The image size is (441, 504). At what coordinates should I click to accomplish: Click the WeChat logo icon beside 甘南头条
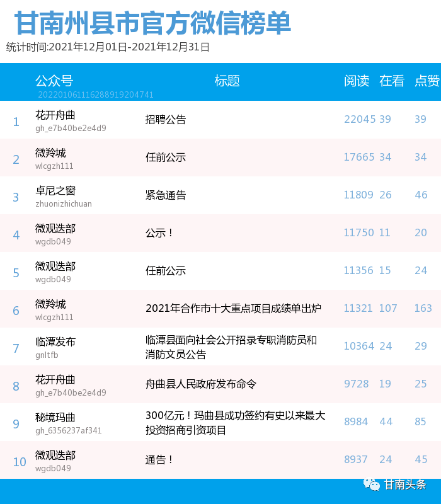tap(371, 484)
